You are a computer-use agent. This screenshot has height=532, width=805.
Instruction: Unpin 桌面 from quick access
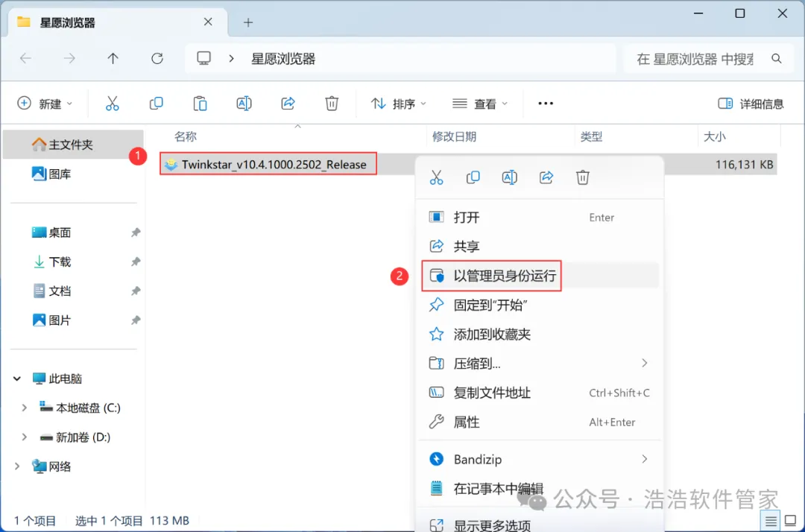[x=136, y=233]
